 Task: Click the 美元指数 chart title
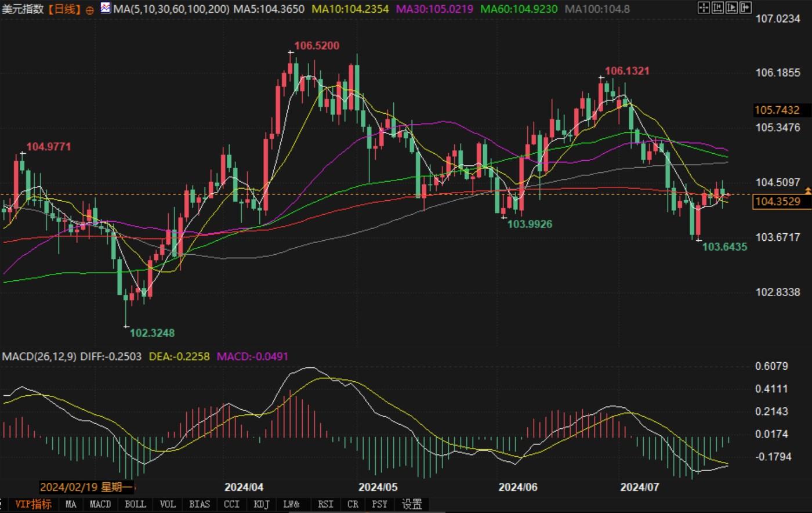pos(23,9)
